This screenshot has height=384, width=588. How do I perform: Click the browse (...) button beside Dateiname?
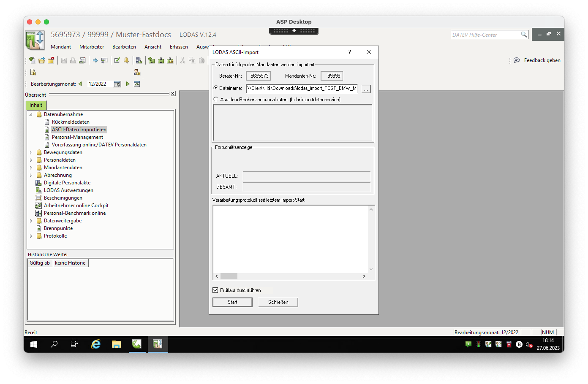coord(366,89)
